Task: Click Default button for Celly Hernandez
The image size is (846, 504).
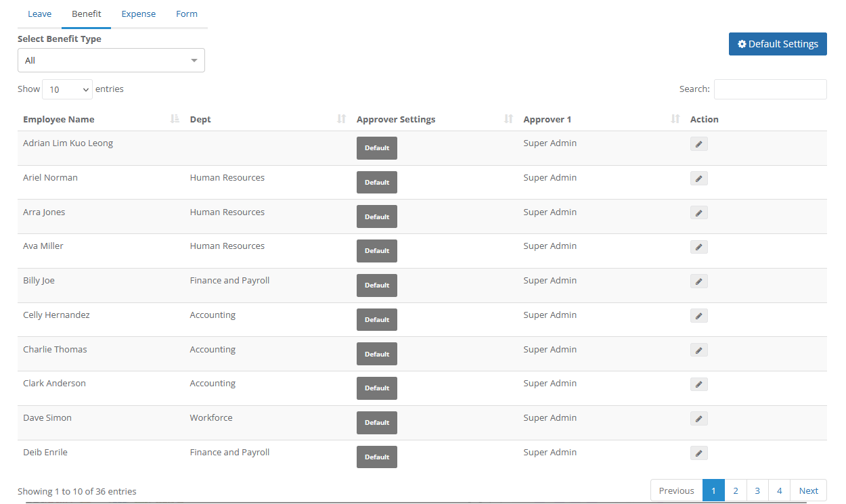Action: (x=377, y=320)
